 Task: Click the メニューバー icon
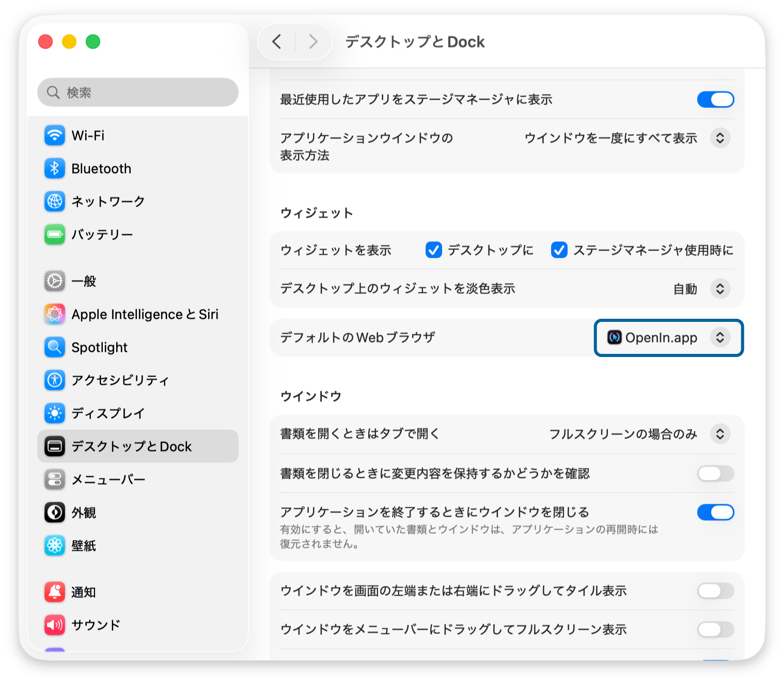(x=55, y=479)
